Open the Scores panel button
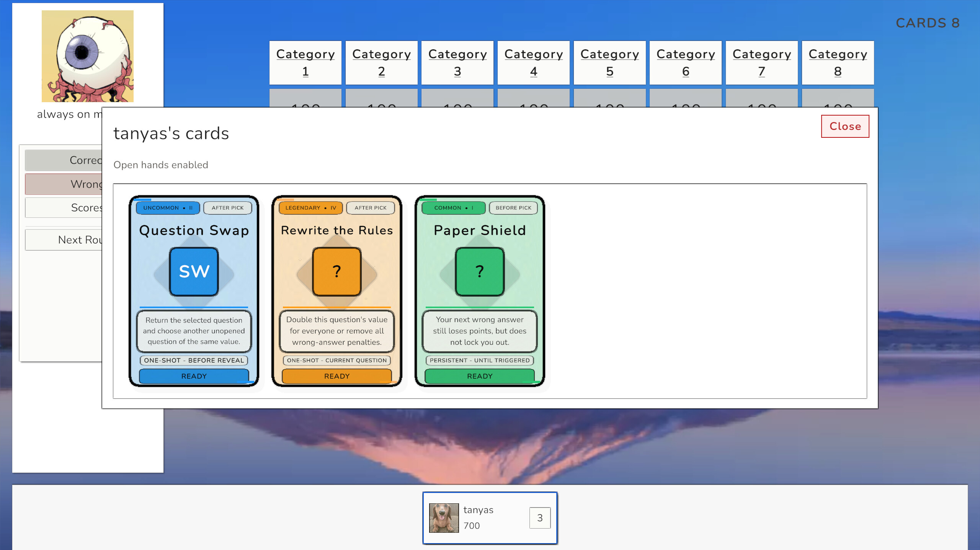 (64, 208)
